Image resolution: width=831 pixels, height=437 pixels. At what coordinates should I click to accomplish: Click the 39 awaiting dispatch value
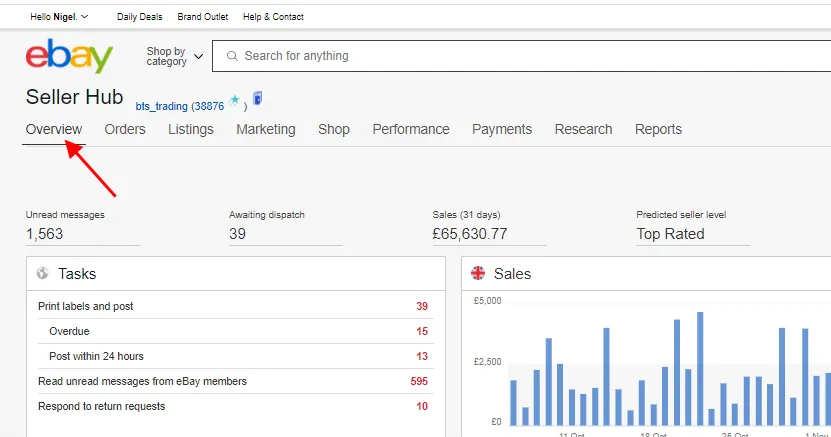pos(237,234)
